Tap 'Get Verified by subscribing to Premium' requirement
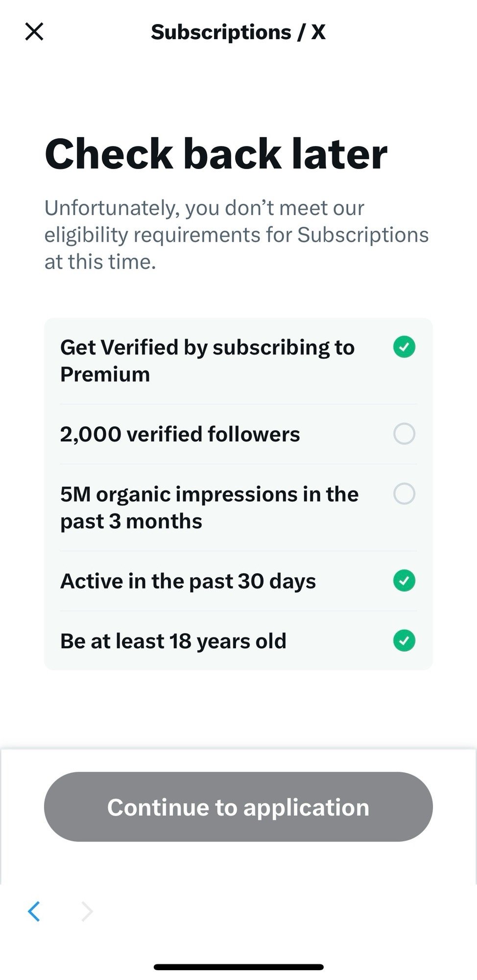The height and width of the screenshot is (980, 477). [x=207, y=360]
